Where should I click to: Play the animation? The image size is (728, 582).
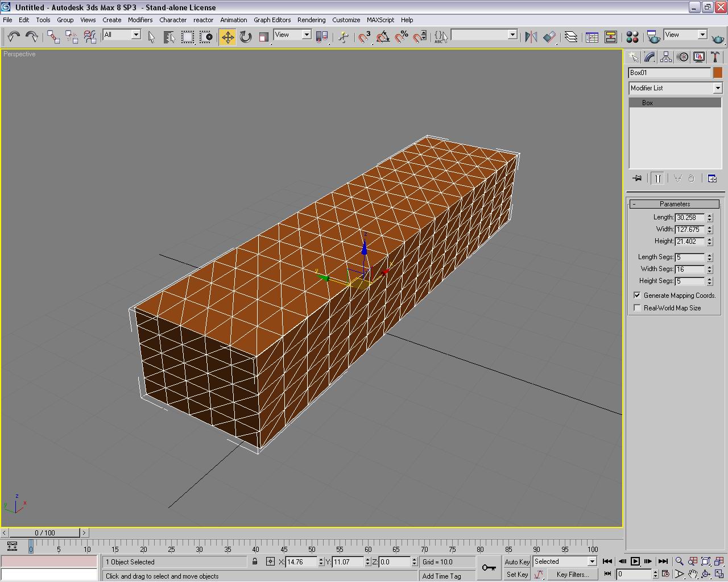pos(635,562)
